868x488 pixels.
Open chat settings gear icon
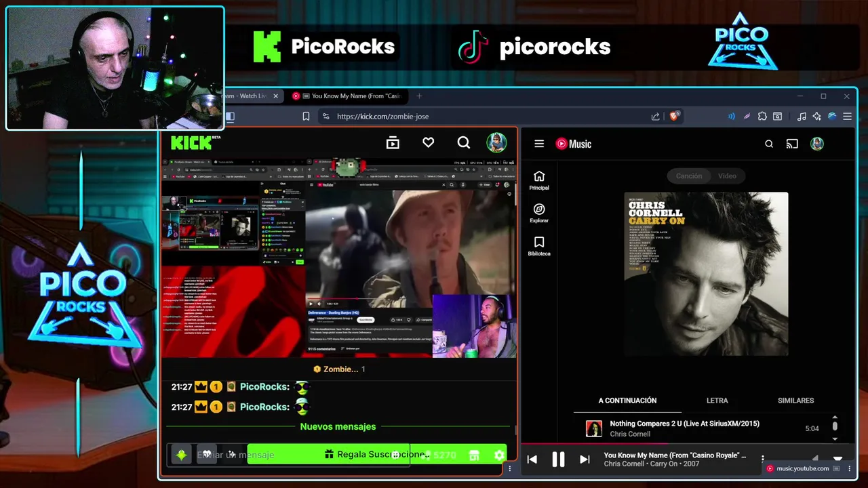500,455
